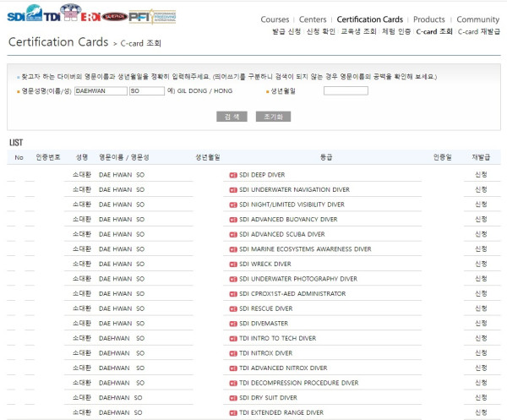Click the card icon beside SDI DIVEMASTER
Viewport: 507px width, 420px height.
pos(233,324)
